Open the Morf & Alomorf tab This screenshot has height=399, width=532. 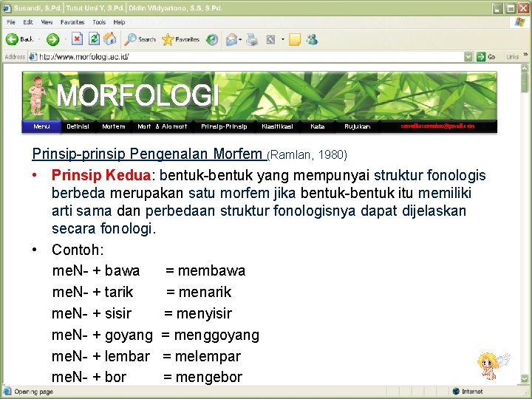pos(163,126)
